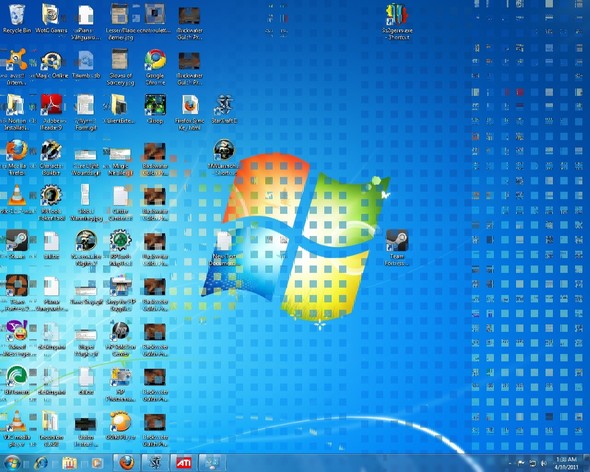Launch Google Chrome from the desktop
This screenshot has width=590, height=472.
155,67
